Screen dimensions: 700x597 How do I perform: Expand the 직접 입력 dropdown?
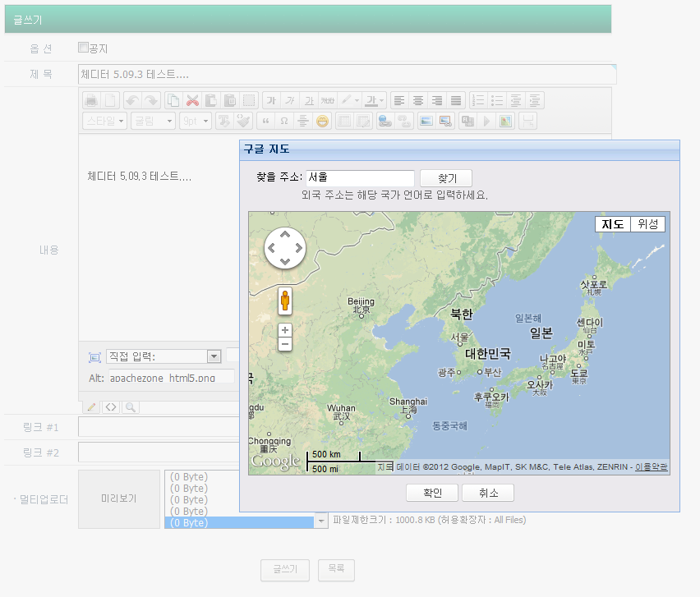pyautogui.click(x=214, y=356)
